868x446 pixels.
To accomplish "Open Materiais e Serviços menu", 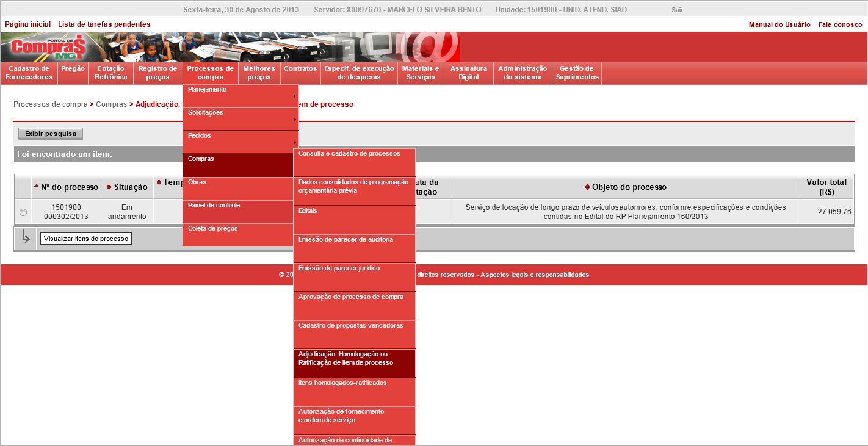I will [x=421, y=73].
